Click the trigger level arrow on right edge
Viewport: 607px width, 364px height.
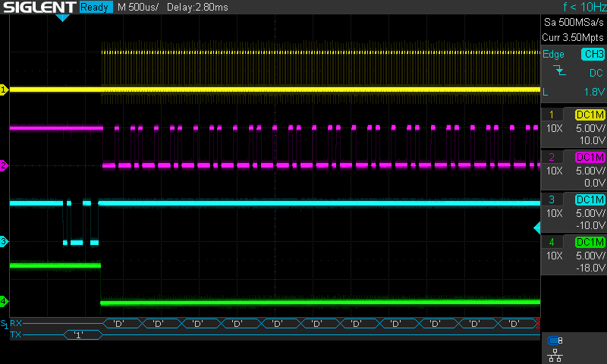point(537,228)
